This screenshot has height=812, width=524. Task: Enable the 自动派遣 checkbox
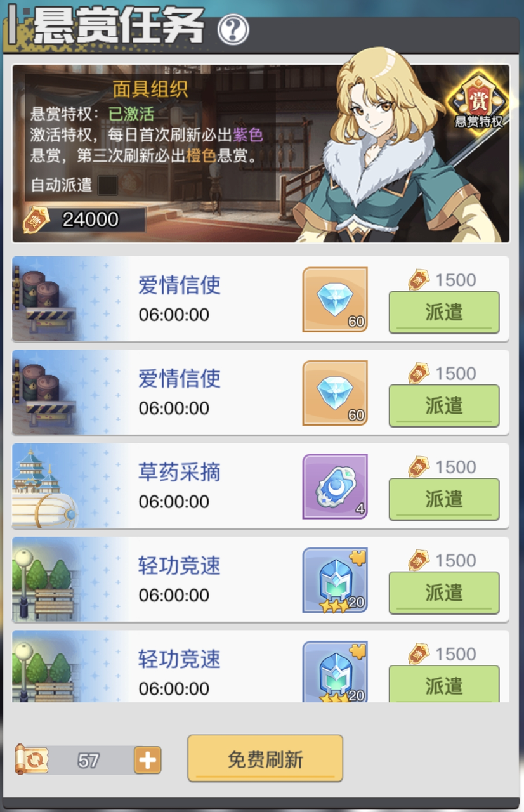tap(108, 185)
